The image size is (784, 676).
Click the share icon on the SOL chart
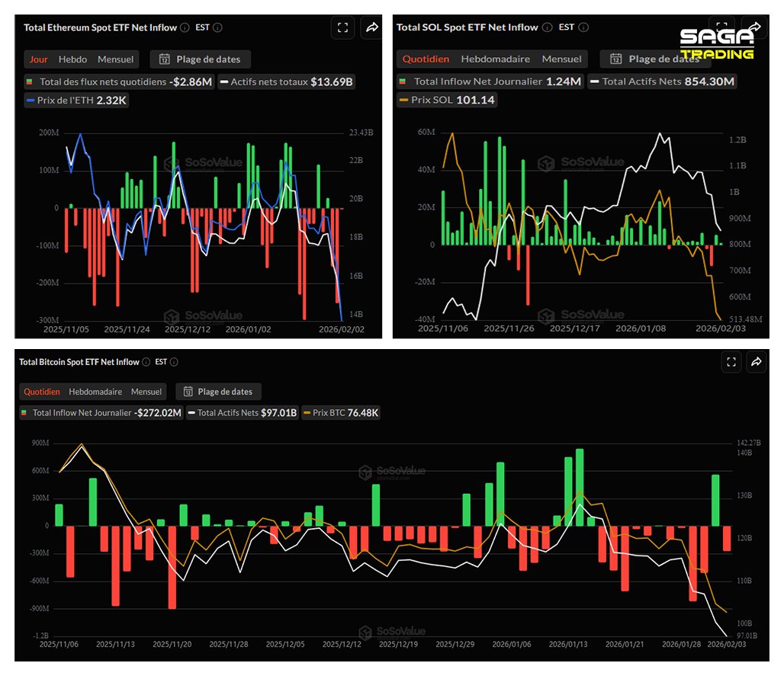(754, 27)
